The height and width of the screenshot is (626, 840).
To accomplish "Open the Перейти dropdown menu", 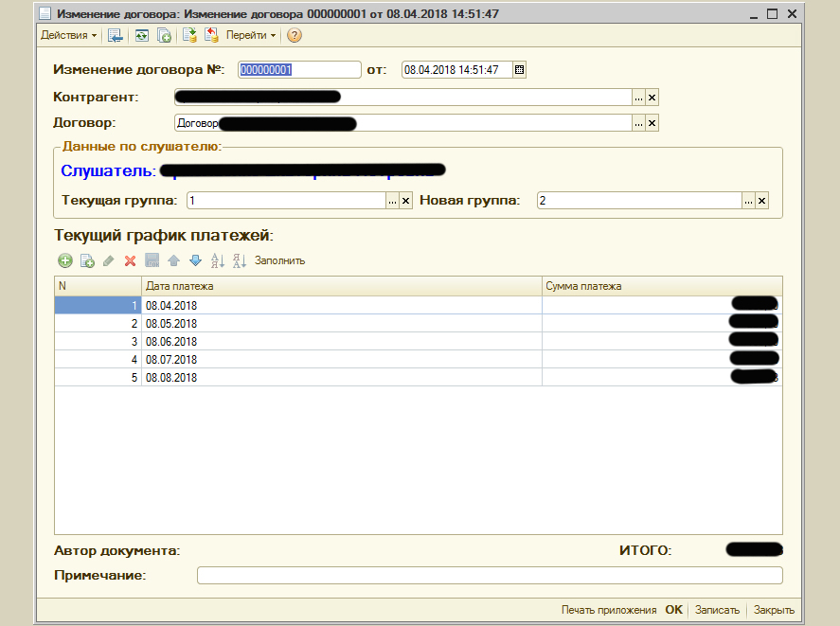I will point(251,35).
